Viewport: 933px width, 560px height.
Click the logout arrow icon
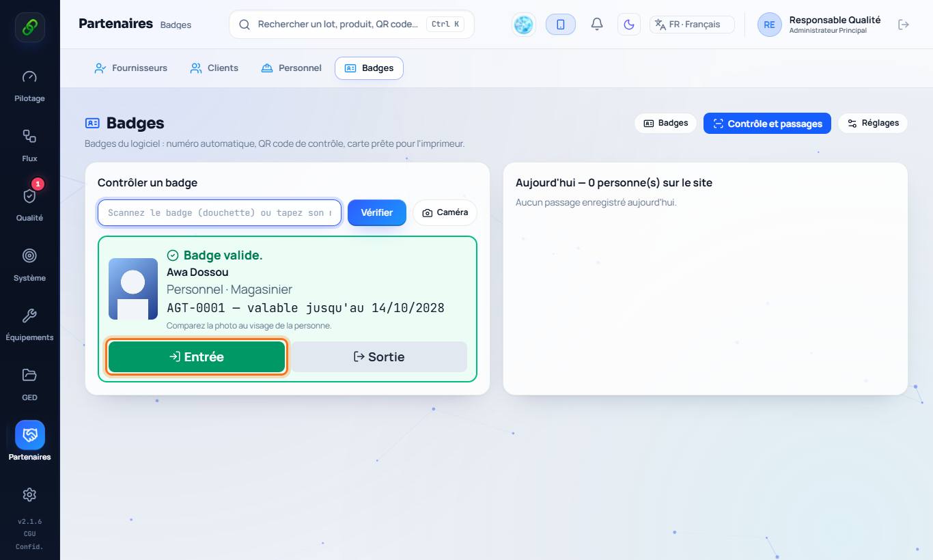pos(904,25)
